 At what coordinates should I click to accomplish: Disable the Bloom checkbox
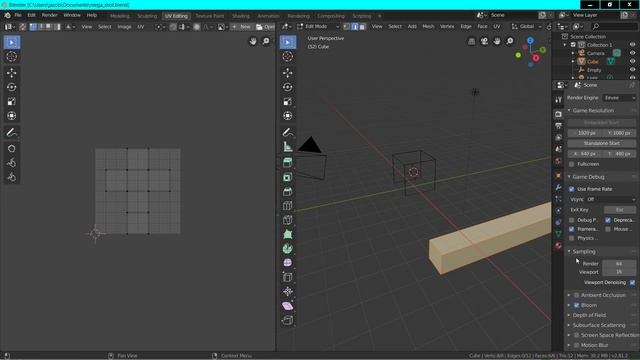pos(576,305)
